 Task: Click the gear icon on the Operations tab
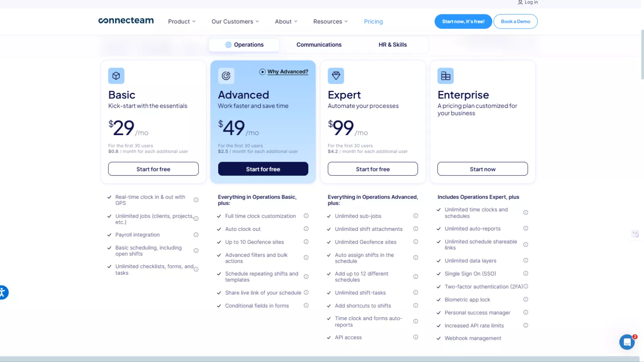(x=228, y=45)
